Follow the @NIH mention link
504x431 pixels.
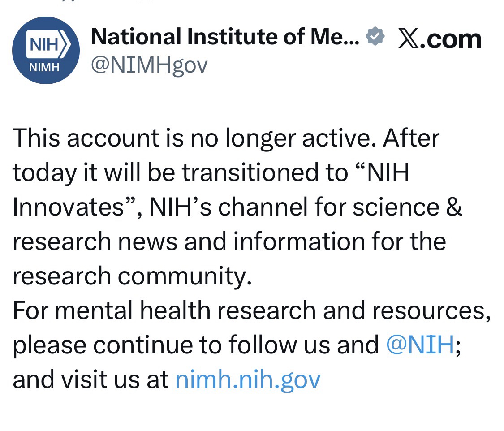pos(419,345)
